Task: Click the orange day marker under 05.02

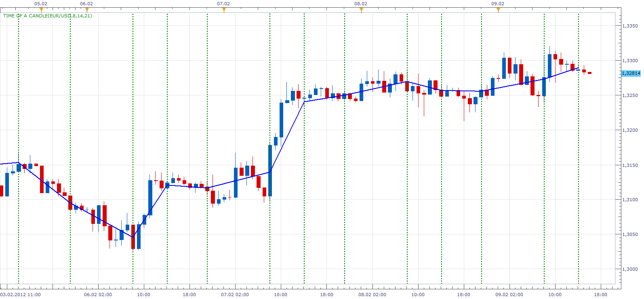Action: (x=41, y=10)
